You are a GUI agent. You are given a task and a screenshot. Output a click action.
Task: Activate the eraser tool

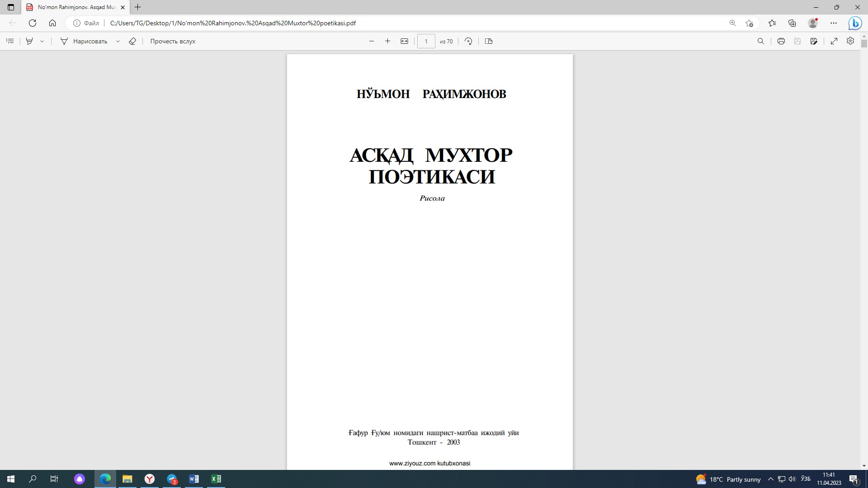pos(132,41)
